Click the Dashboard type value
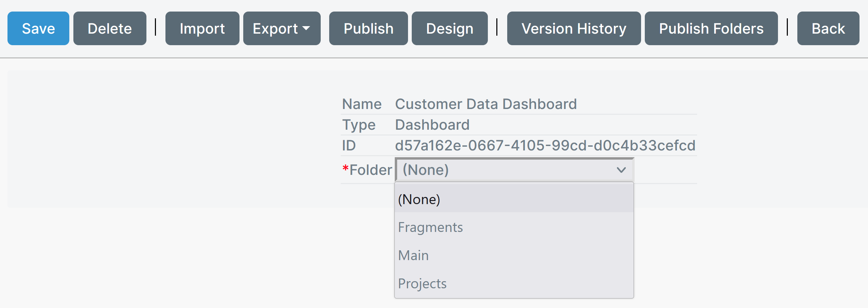The height and width of the screenshot is (308, 868). pos(432,125)
